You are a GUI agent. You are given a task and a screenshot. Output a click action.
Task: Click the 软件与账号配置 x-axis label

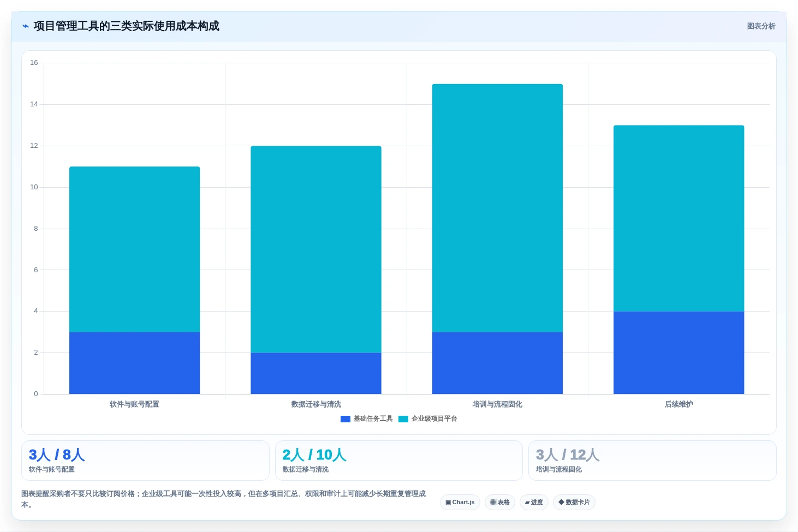click(x=134, y=404)
